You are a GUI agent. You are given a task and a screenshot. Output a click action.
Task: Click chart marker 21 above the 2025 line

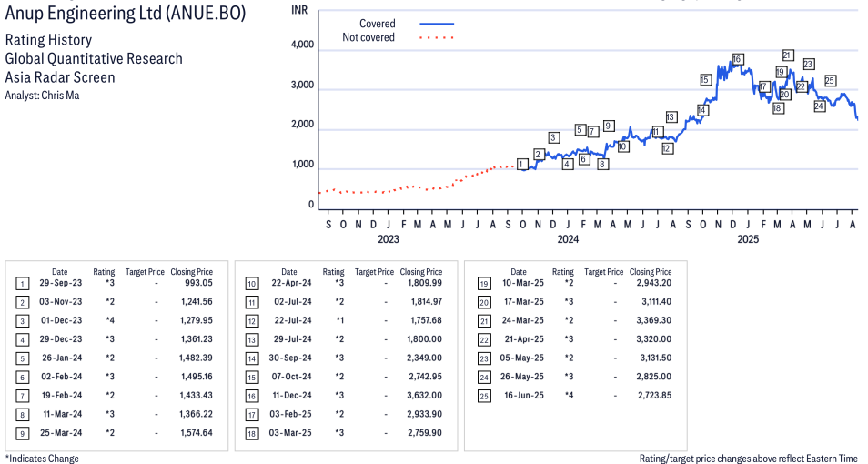click(x=788, y=55)
